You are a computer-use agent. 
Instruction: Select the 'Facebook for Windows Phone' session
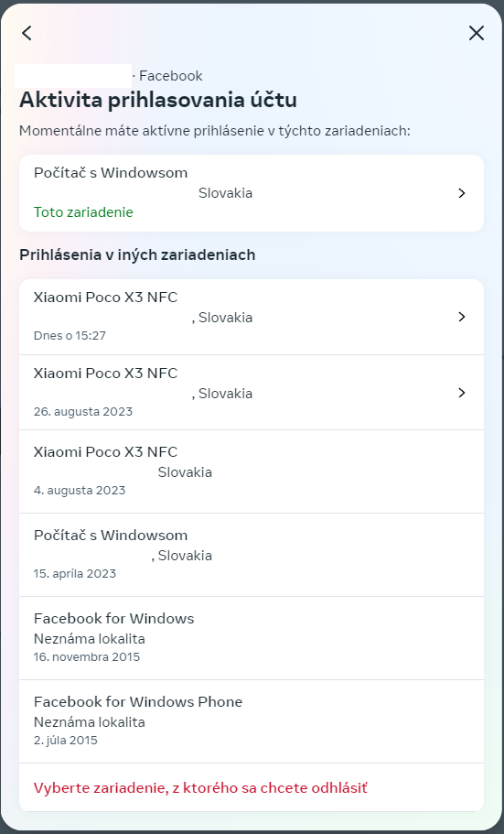[x=252, y=721]
